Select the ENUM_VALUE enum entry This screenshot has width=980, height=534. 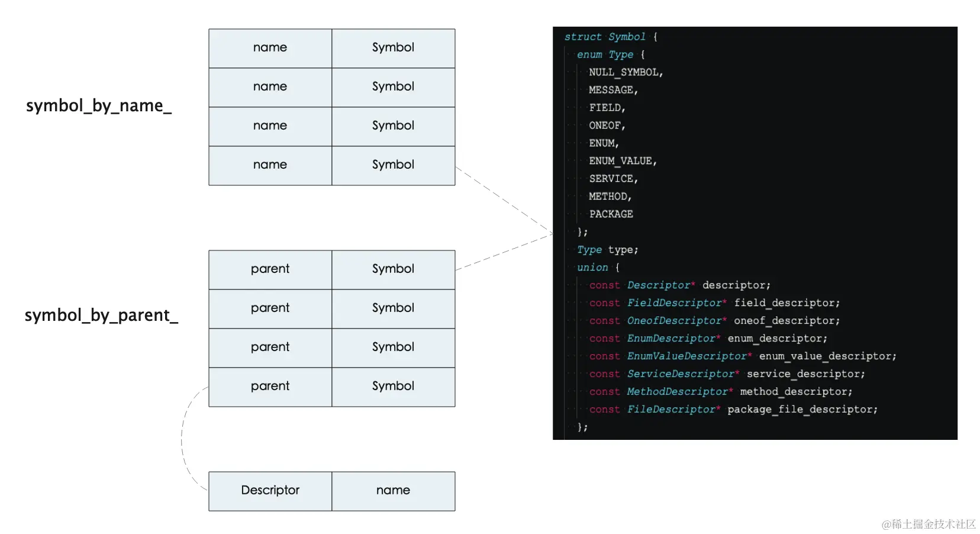623,161
